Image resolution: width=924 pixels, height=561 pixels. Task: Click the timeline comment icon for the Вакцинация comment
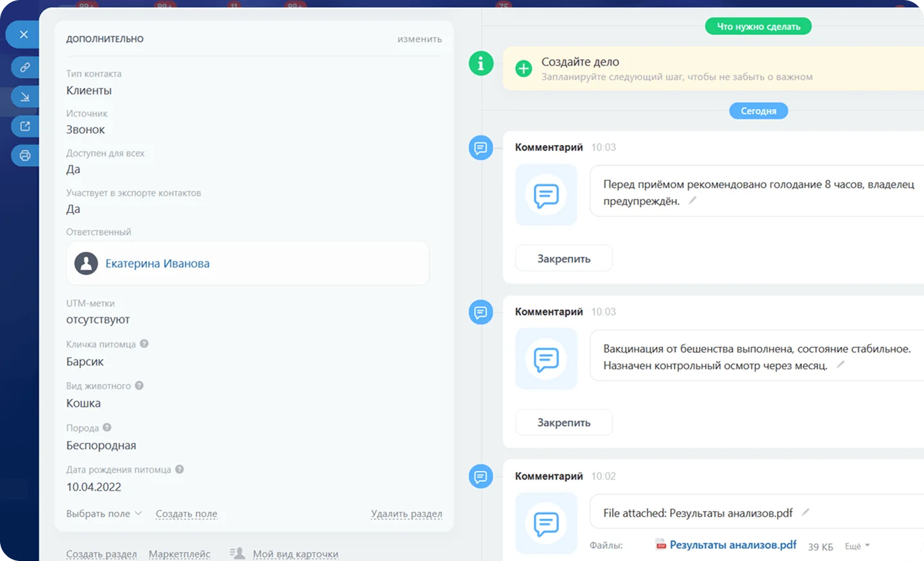click(x=481, y=312)
